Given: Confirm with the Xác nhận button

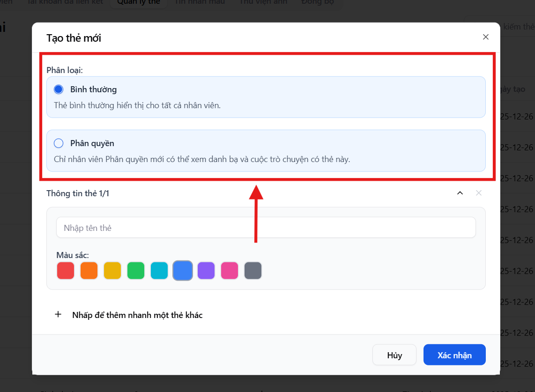Looking at the screenshot, I should click(454, 355).
